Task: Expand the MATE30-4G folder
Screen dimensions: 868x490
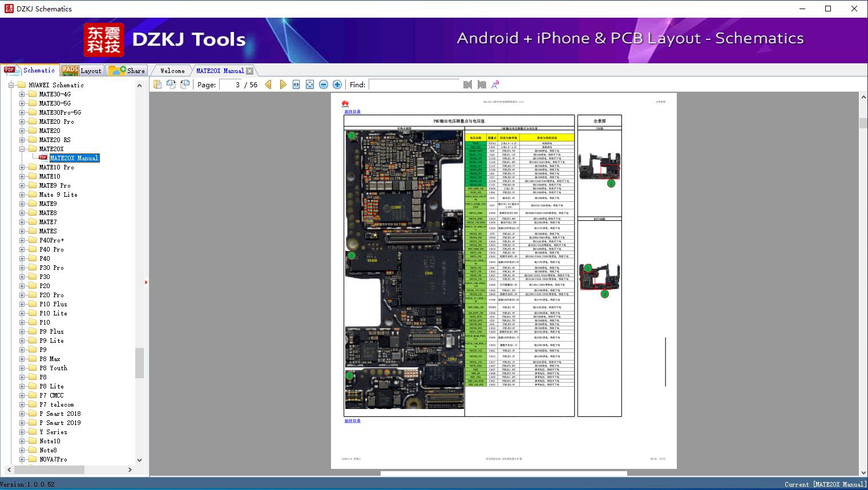Action: coord(22,94)
